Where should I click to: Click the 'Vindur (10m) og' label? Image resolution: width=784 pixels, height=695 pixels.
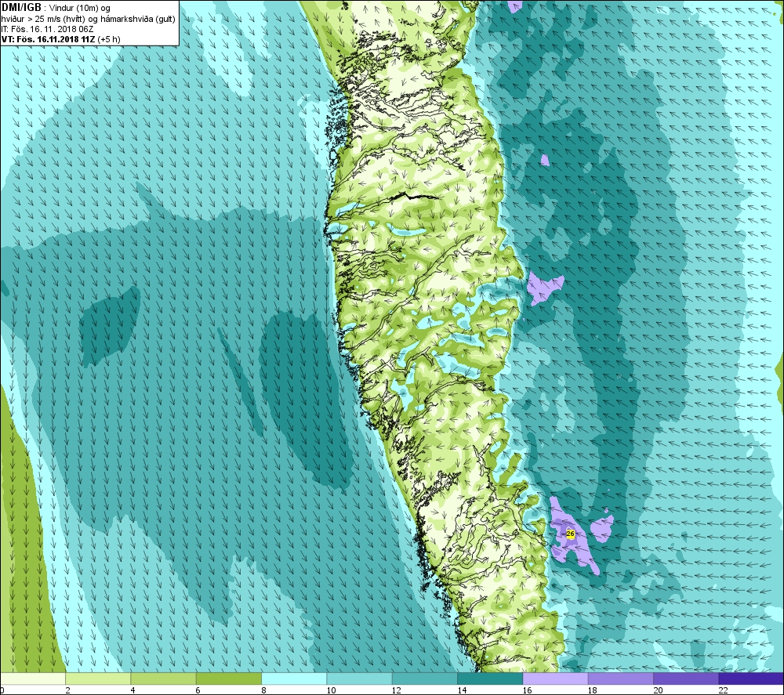click(79, 8)
